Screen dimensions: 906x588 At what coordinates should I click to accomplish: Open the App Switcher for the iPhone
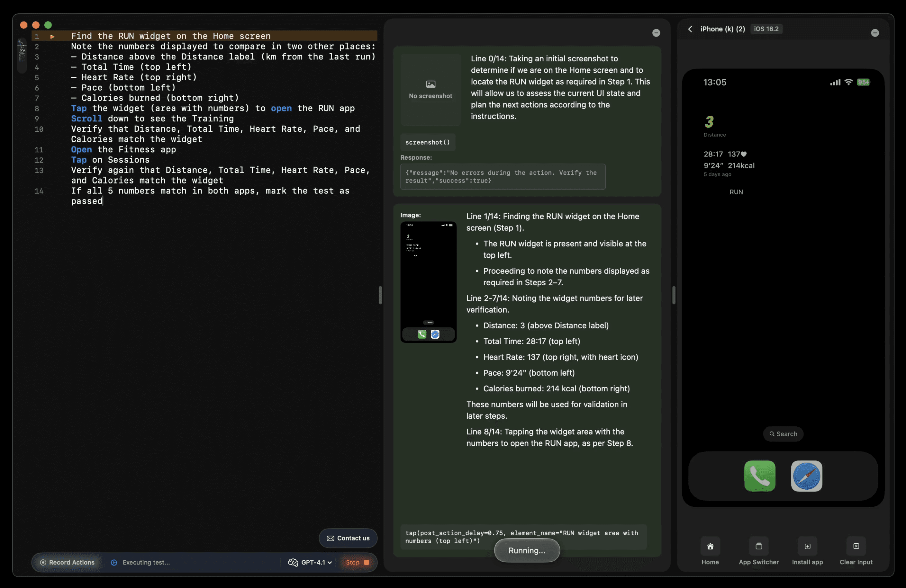coord(758,546)
